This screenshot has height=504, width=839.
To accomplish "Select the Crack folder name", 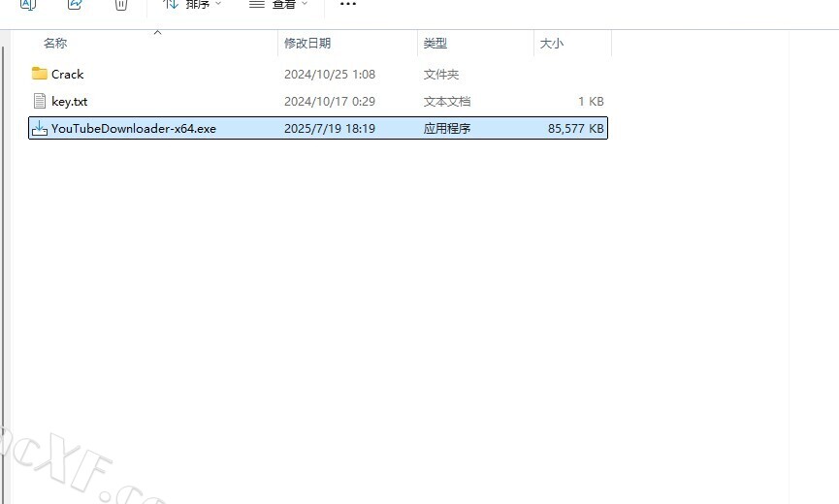I will [x=68, y=75].
